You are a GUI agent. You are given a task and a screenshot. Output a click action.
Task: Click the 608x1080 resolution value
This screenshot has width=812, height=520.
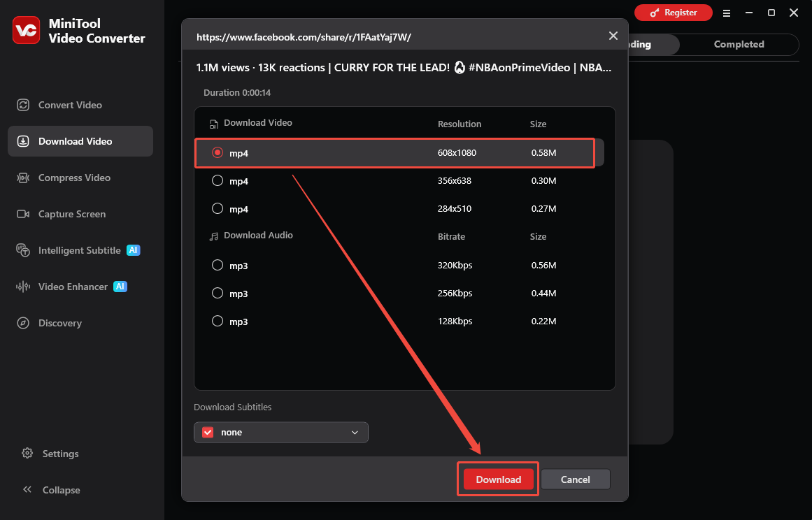click(x=457, y=152)
